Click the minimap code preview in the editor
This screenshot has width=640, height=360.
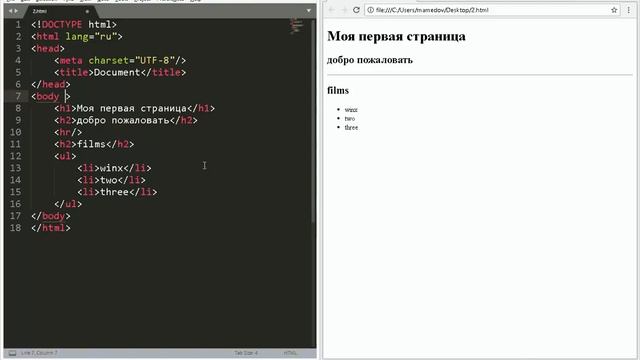[296, 26]
